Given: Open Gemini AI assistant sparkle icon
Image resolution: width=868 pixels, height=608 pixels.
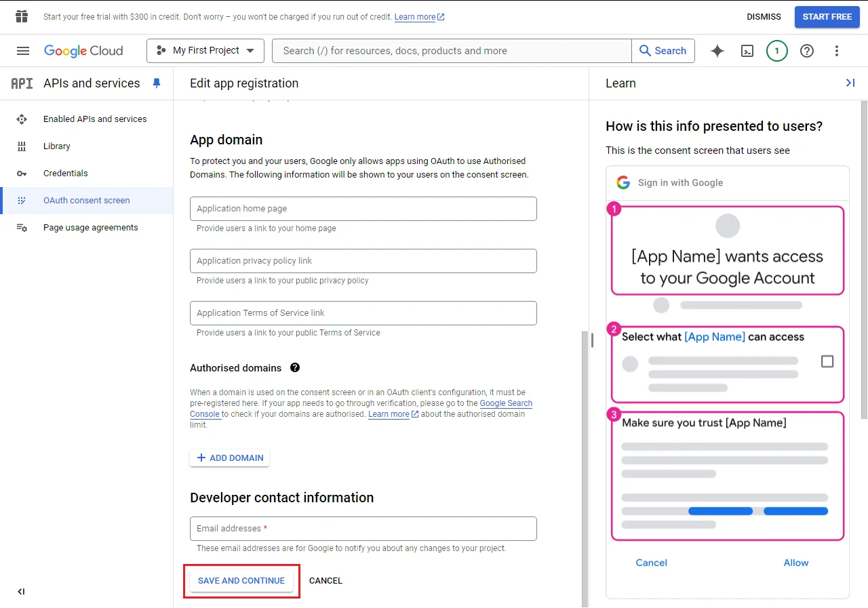Looking at the screenshot, I should click(717, 51).
